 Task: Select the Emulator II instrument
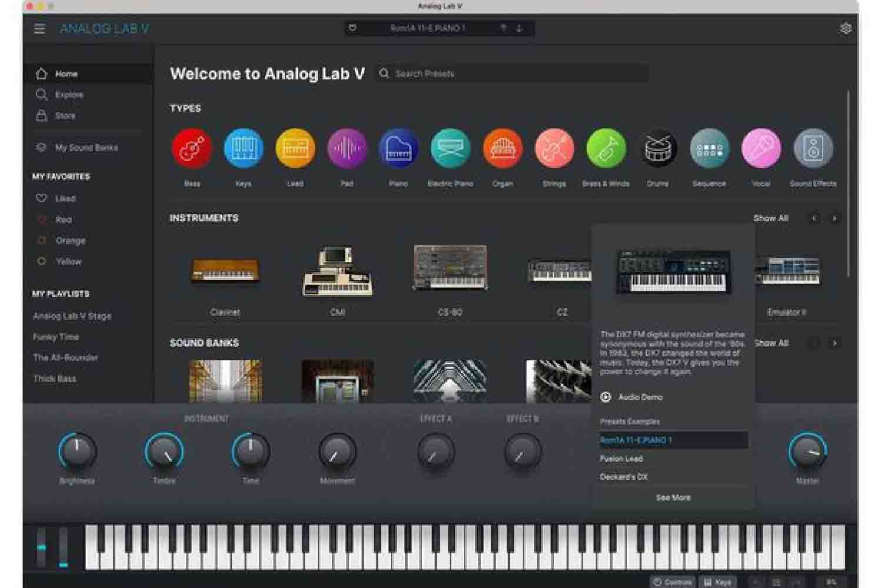click(787, 271)
